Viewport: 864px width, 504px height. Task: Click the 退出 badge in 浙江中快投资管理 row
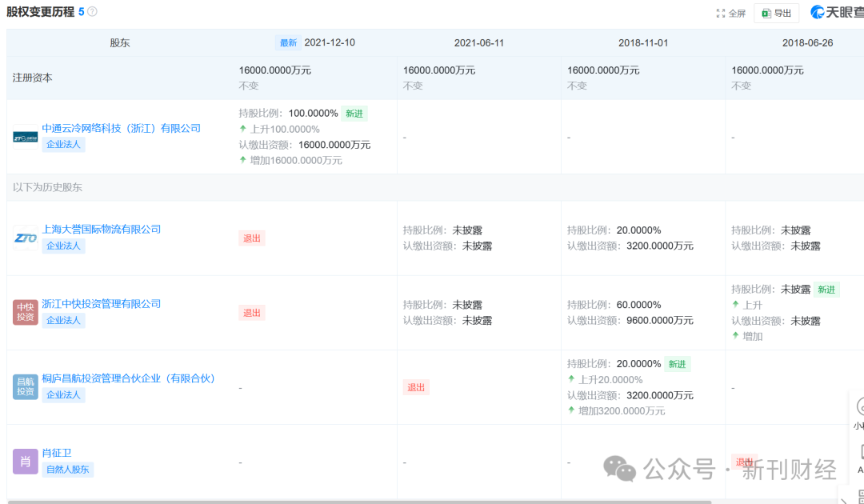tap(252, 313)
